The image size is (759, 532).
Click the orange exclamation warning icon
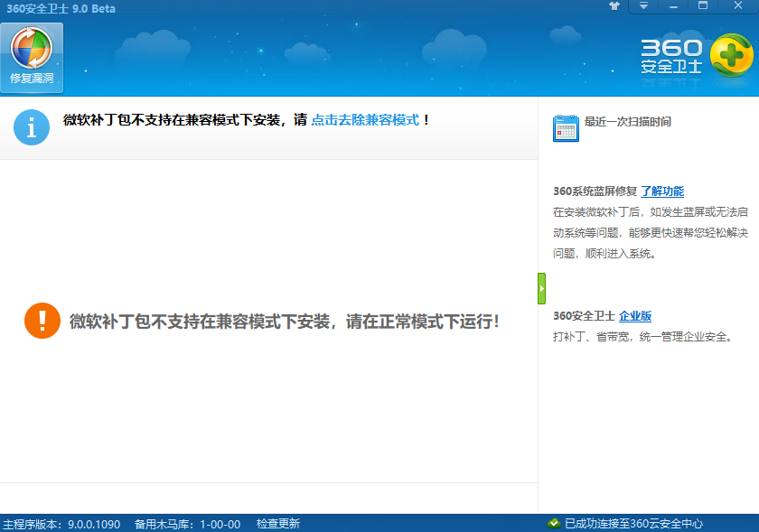pos(42,321)
